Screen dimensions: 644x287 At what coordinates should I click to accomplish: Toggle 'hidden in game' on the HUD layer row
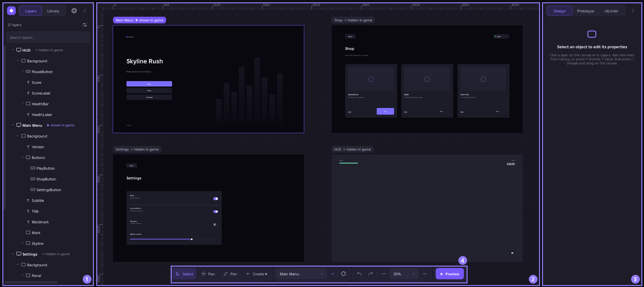click(x=49, y=50)
